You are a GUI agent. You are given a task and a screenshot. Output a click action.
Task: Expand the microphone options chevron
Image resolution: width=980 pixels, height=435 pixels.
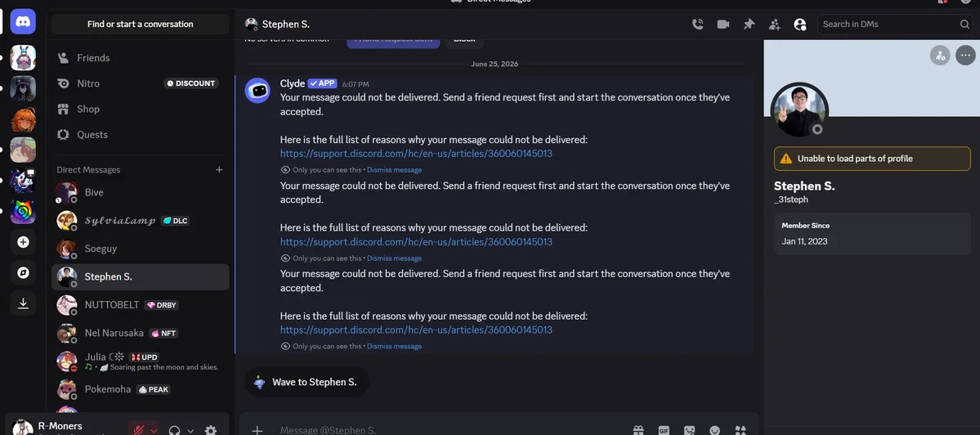[154, 431]
